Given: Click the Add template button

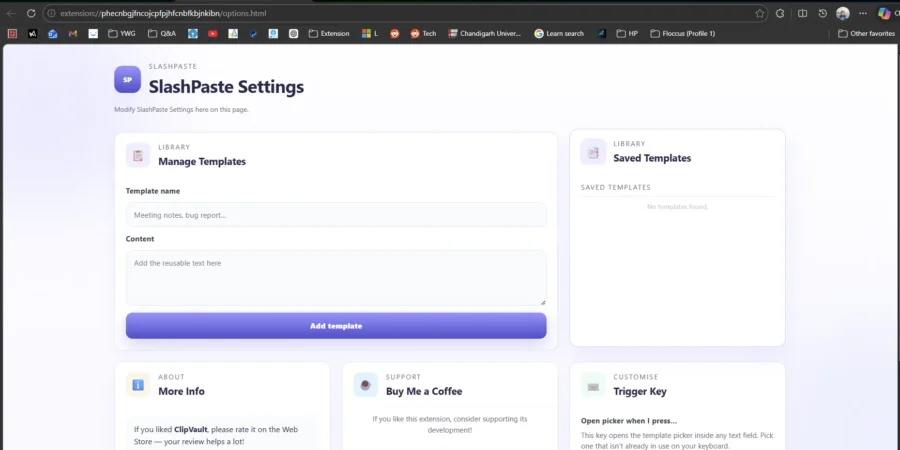Looking at the screenshot, I should pos(336,325).
